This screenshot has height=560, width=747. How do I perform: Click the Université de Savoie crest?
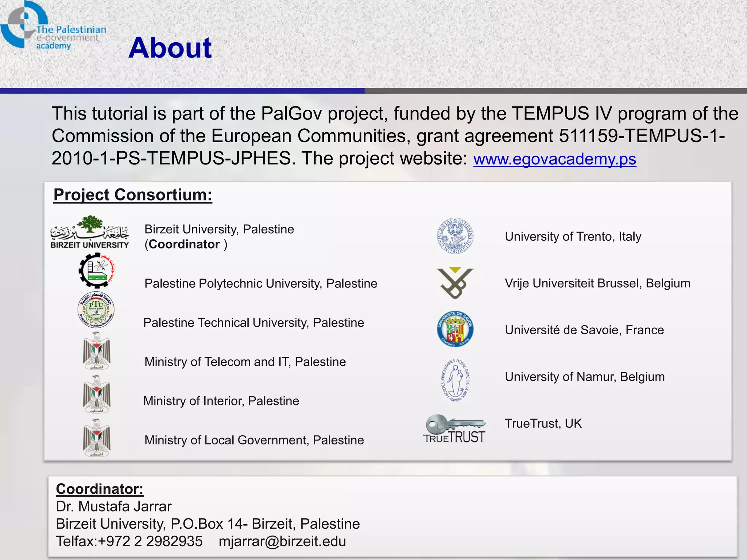455,329
